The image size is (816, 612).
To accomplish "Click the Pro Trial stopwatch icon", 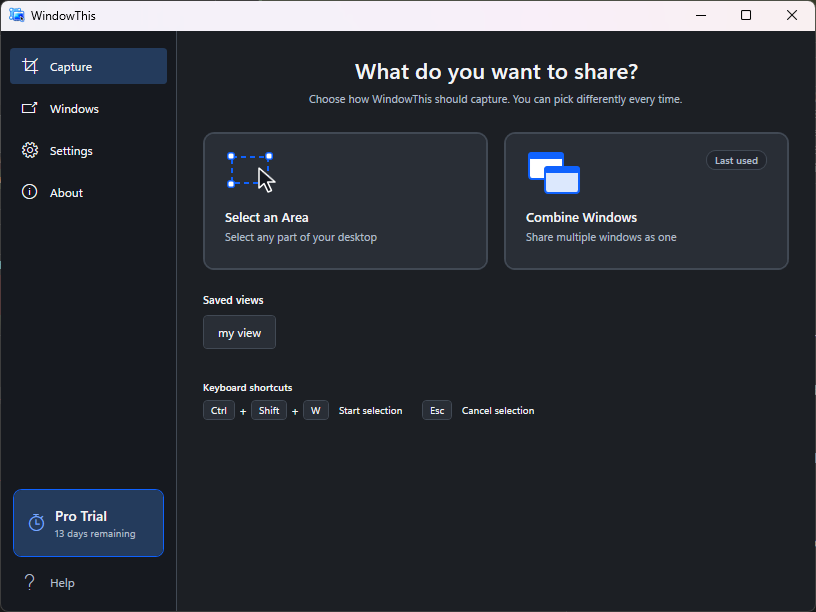I will 36,522.
